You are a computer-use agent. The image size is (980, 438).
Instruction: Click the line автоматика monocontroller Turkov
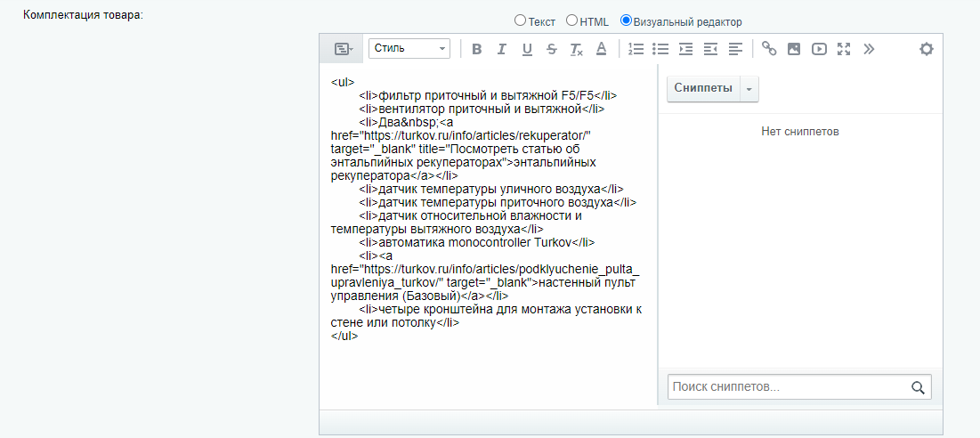click(477, 242)
